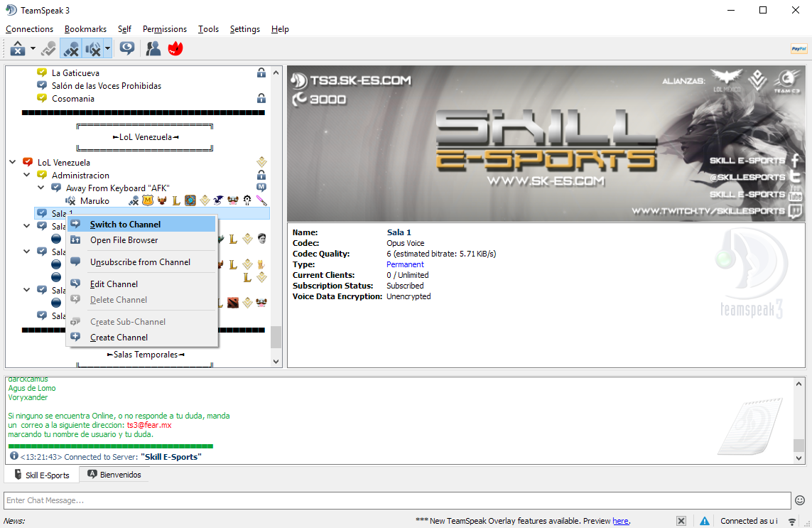Click the Permanent type link

click(x=405, y=265)
